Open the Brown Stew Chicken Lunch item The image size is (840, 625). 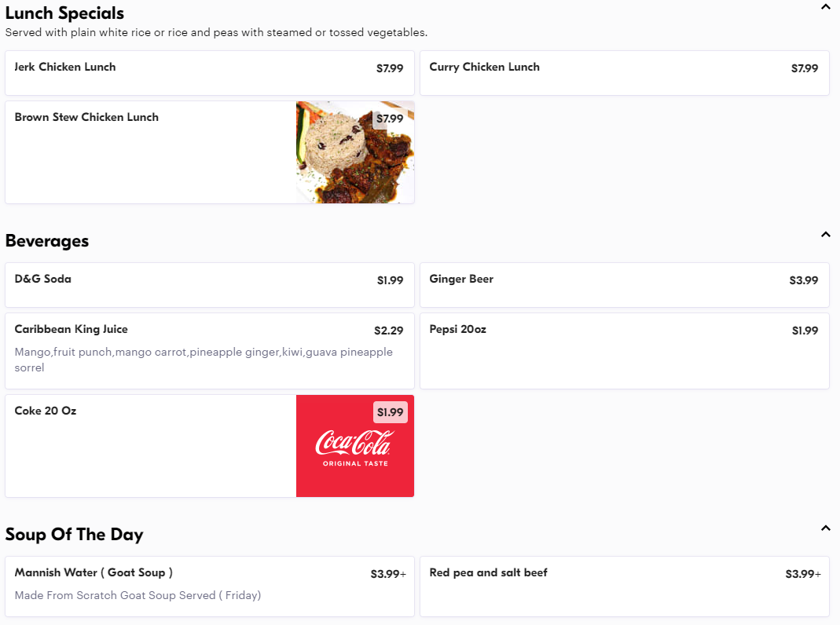tap(149, 152)
